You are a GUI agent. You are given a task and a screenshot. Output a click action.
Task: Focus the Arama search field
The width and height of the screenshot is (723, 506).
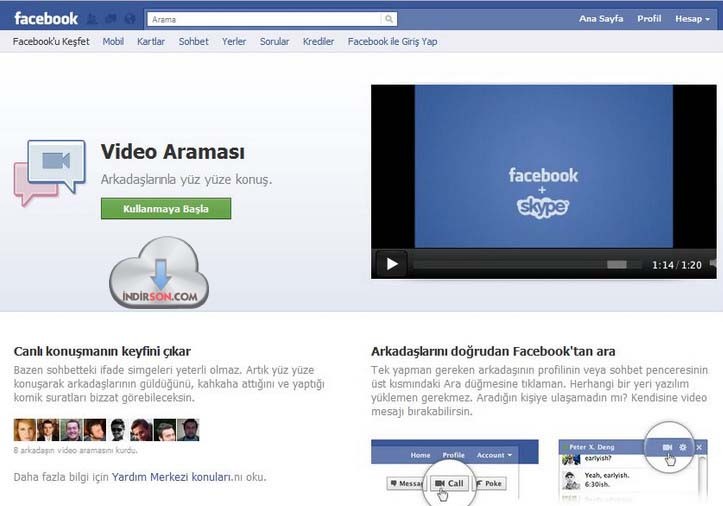[x=264, y=19]
